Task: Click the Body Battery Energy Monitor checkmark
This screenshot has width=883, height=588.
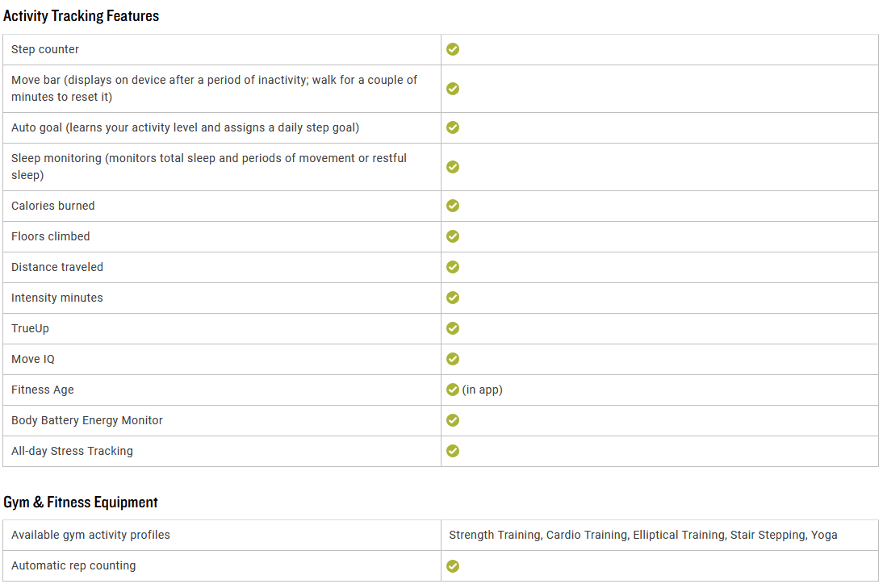Action: (x=453, y=420)
